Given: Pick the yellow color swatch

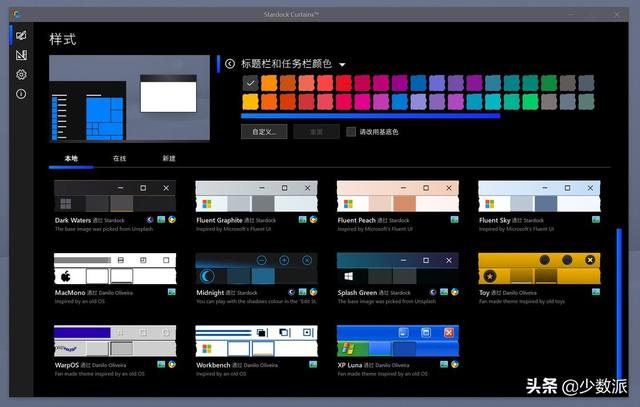Looking at the screenshot, I should (x=250, y=102).
